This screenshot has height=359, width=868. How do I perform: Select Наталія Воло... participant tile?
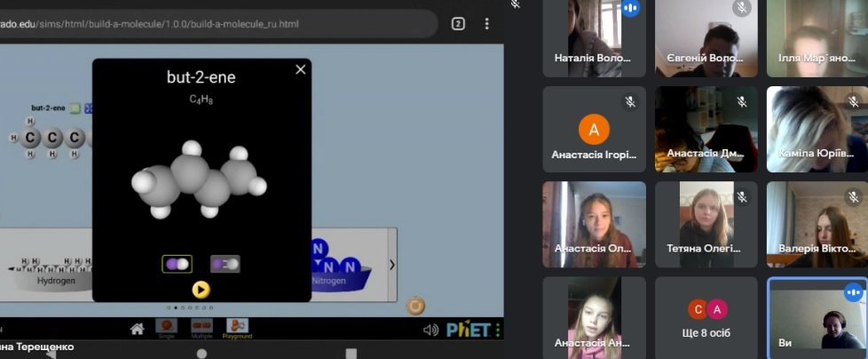tap(594, 38)
